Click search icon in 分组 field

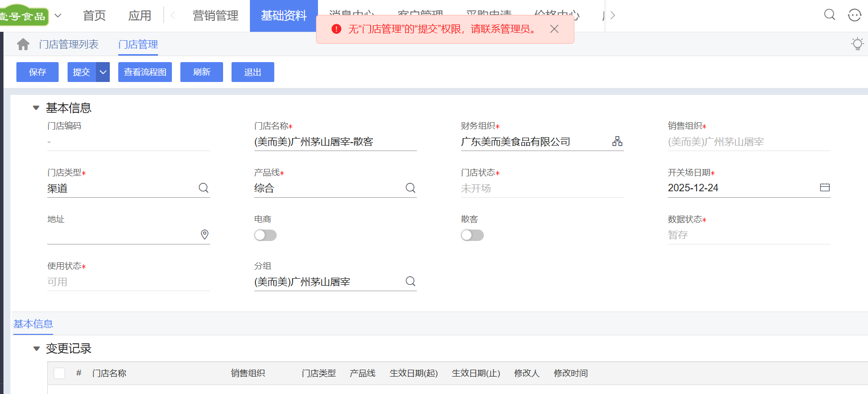pyautogui.click(x=410, y=281)
